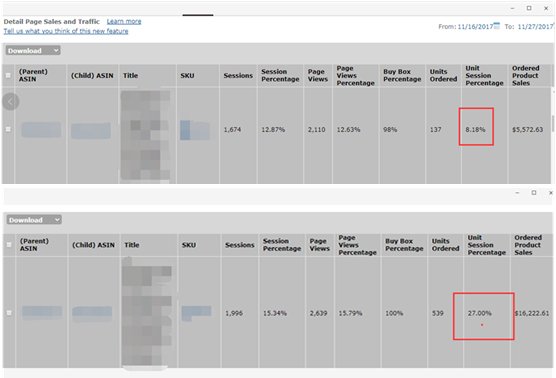Click the round back arrow icon
Viewport: 556px width, 378px height.
click(x=10, y=102)
